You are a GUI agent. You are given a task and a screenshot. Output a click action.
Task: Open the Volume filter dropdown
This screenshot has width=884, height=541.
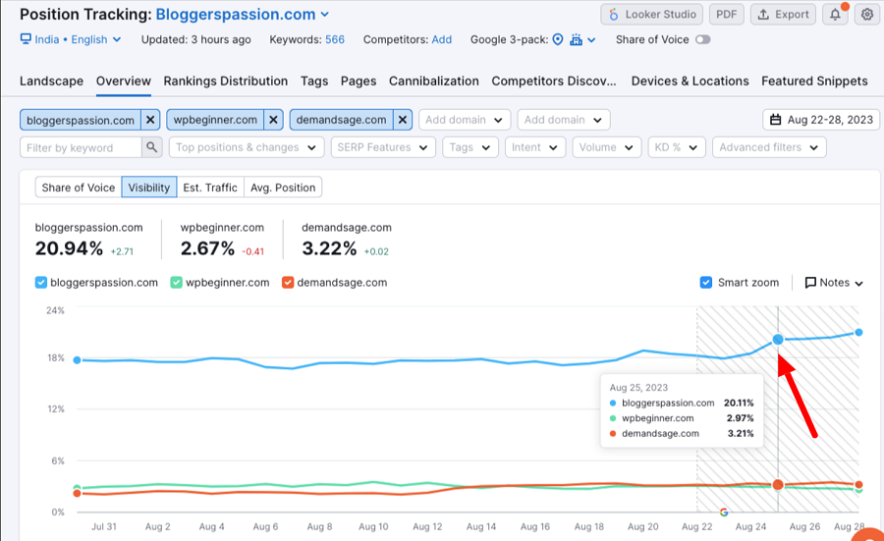pyautogui.click(x=607, y=148)
